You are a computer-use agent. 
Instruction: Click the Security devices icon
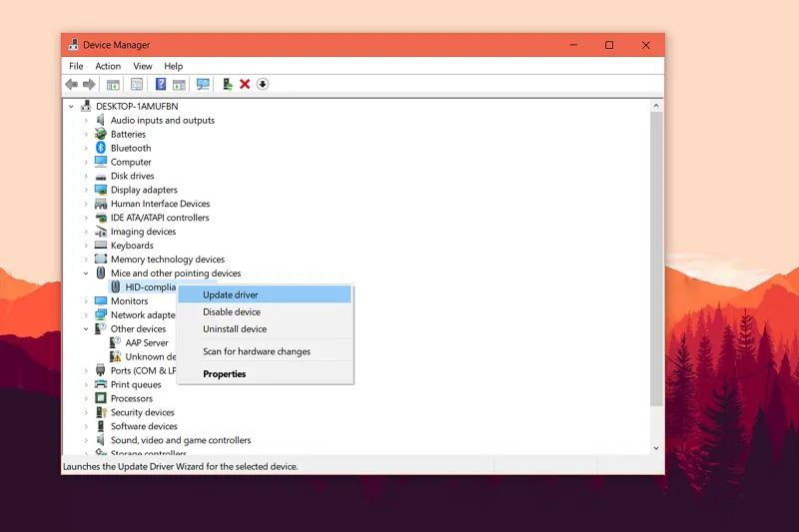pyautogui.click(x=101, y=412)
